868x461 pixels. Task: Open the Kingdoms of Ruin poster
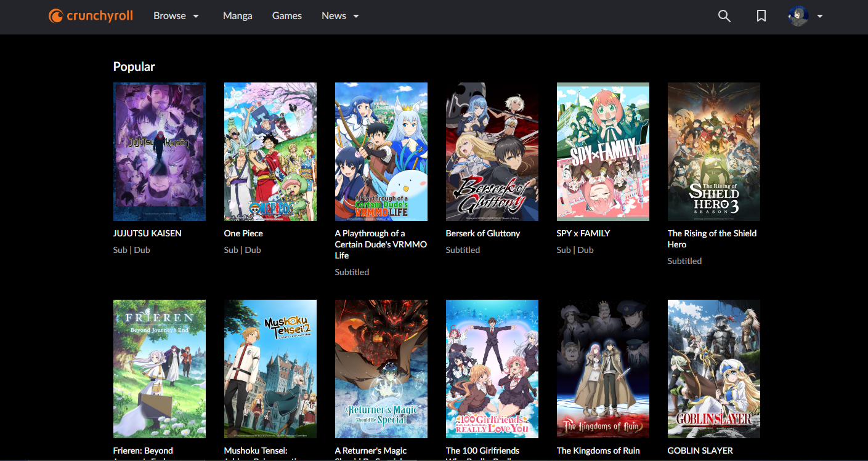(603, 369)
